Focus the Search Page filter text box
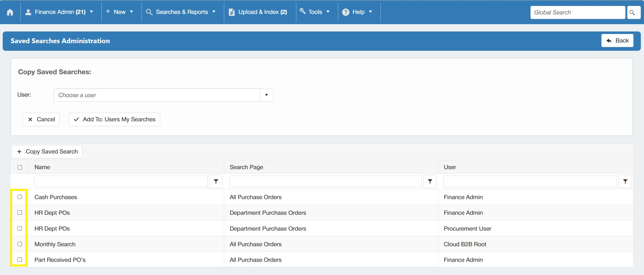644x275 pixels. [x=325, y=181]
